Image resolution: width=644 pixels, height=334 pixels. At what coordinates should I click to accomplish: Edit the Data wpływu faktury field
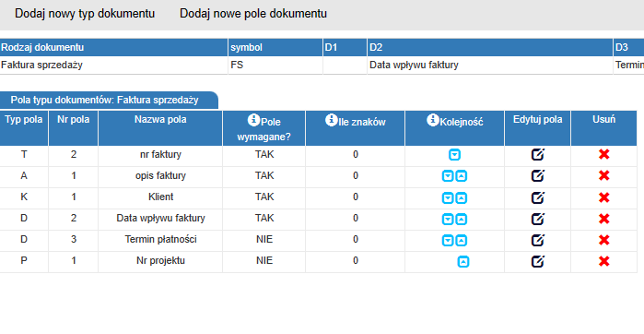pos(538,219)
